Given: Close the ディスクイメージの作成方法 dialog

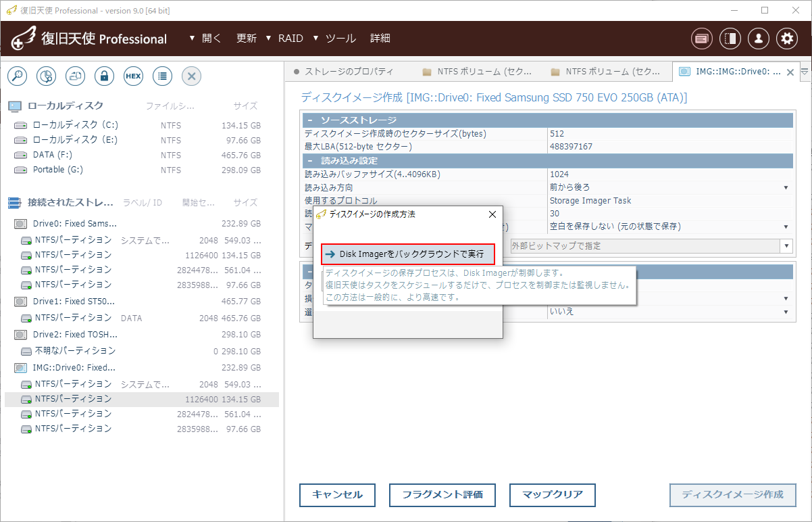Looking at the screenshot, I should [x=492, y=214].
